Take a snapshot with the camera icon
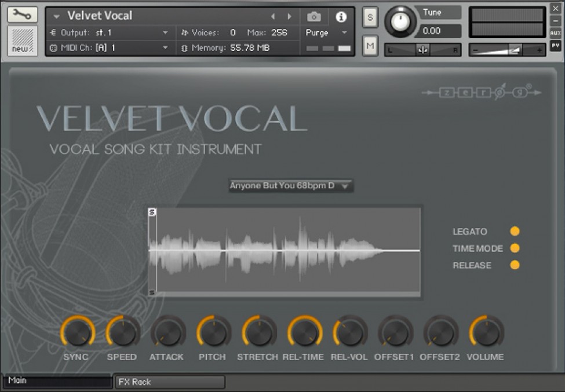 (x=314, y=17)
